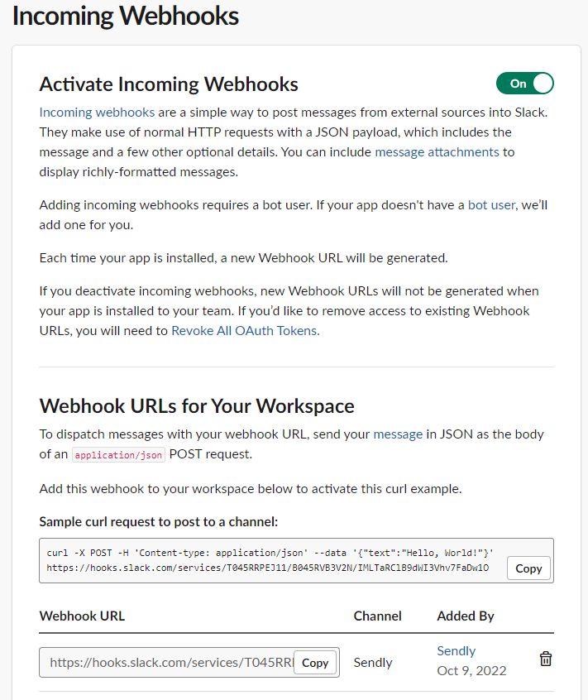Click the "Added By" column header
This screenshot has height=700, width=588.
(x=466, y=616)
